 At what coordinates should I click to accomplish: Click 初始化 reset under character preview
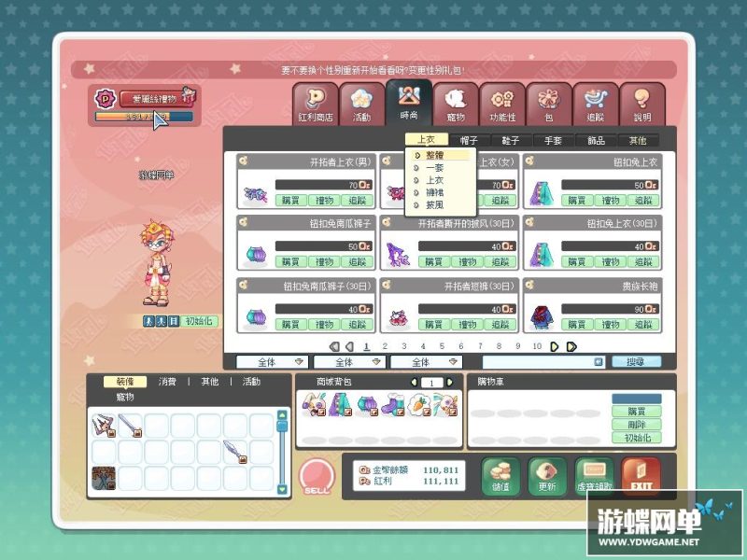point(199,321)
